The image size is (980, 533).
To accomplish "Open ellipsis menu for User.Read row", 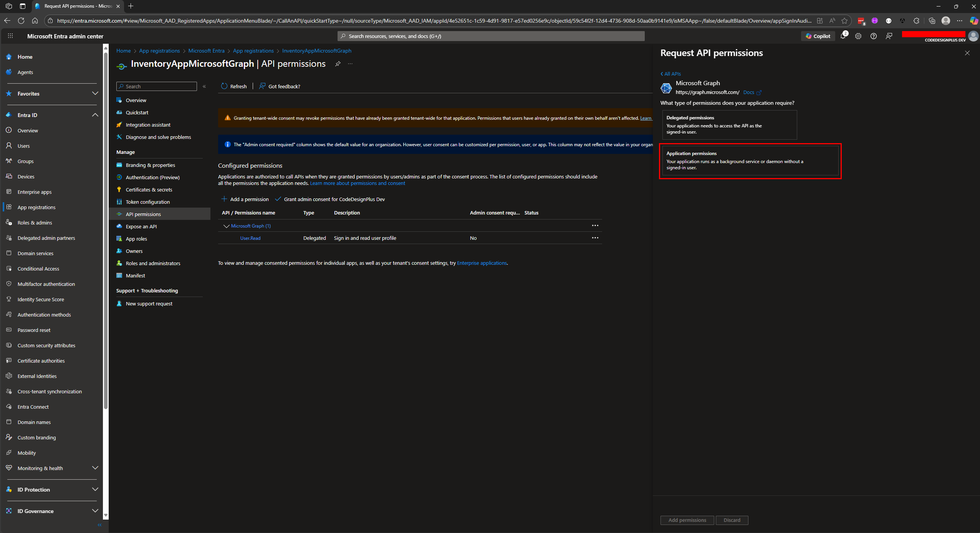I will 595,238.
